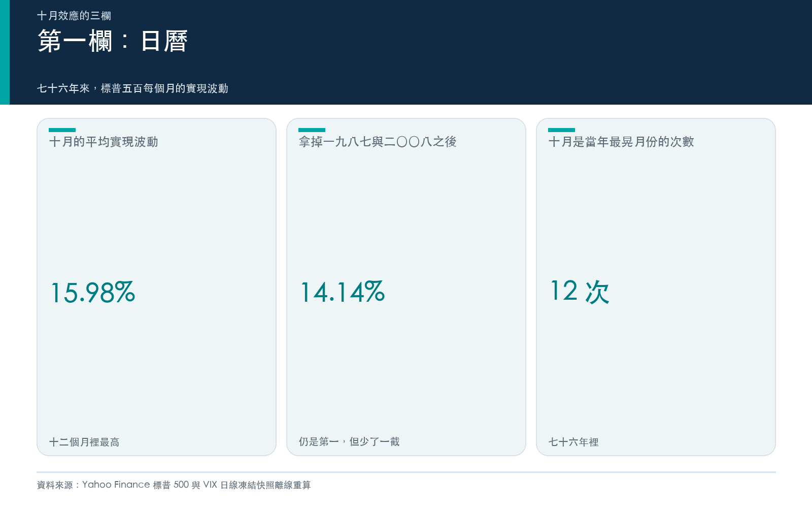Viewport: 812px width, 508px height.
Task: Select the value 12 次
Action: pyautogui.click(x=580, y=292)
